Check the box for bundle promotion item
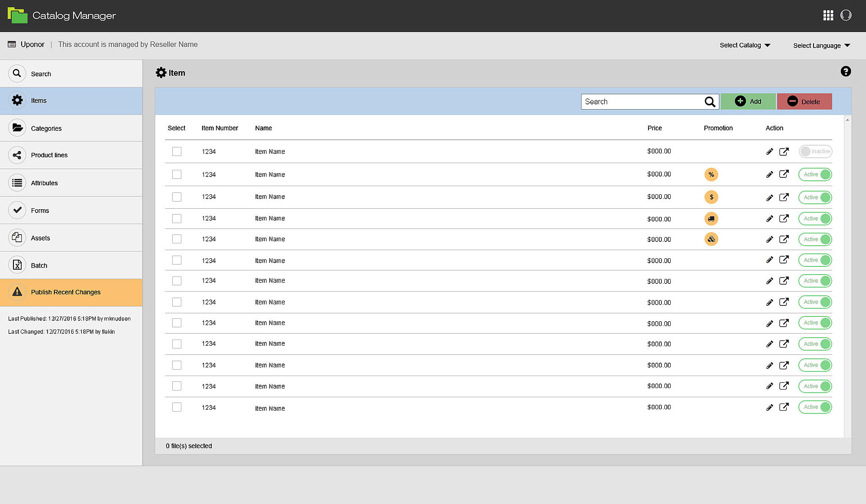 [177, 239]
